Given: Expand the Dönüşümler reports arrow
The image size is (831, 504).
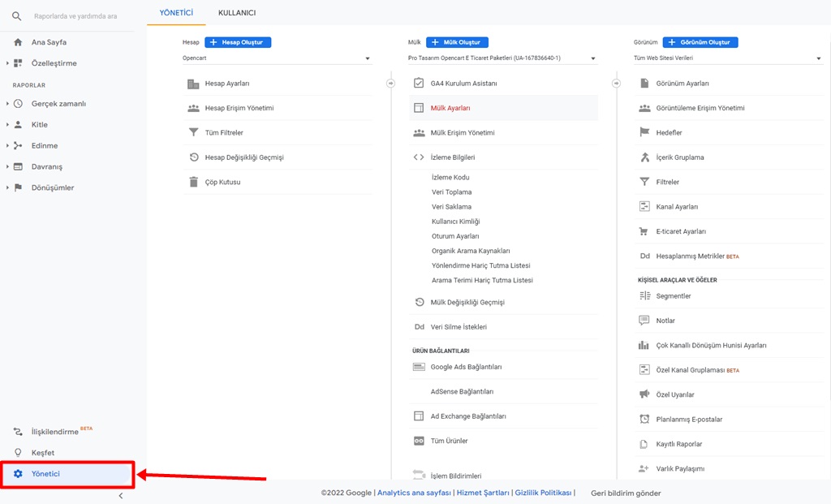Looking at the screenshot, I should (6, 187).
